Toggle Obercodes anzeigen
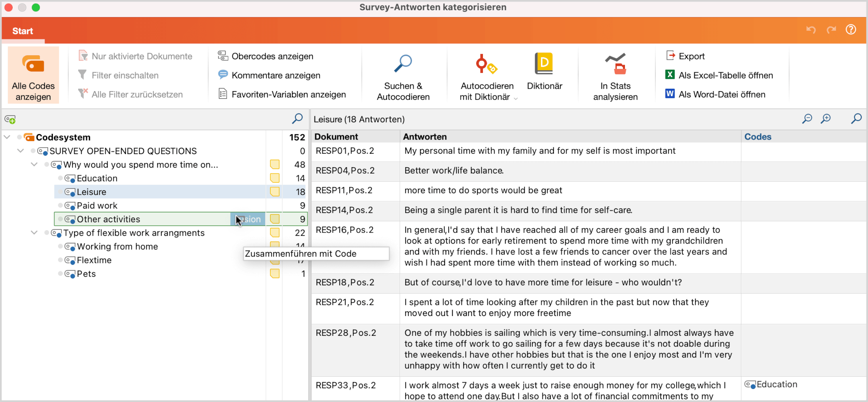The image size is (868, 402). [265, 56]
